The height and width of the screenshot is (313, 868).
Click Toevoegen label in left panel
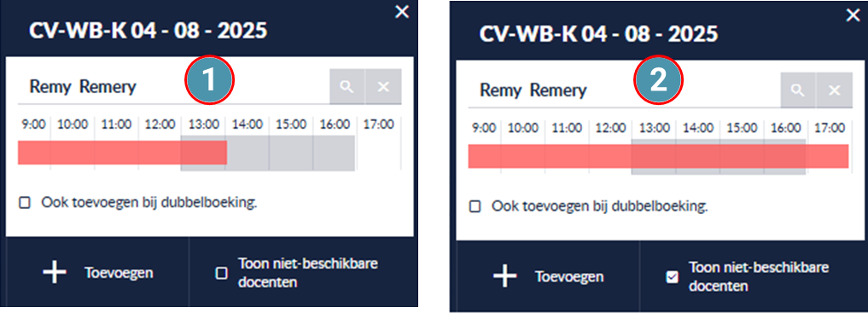pos(119,273)
